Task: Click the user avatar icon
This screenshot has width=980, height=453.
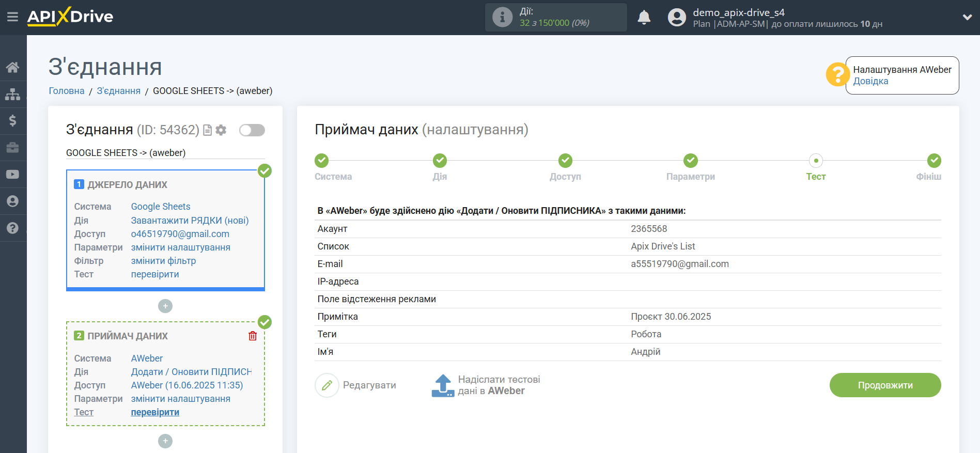Action: [x=677, y=18]
